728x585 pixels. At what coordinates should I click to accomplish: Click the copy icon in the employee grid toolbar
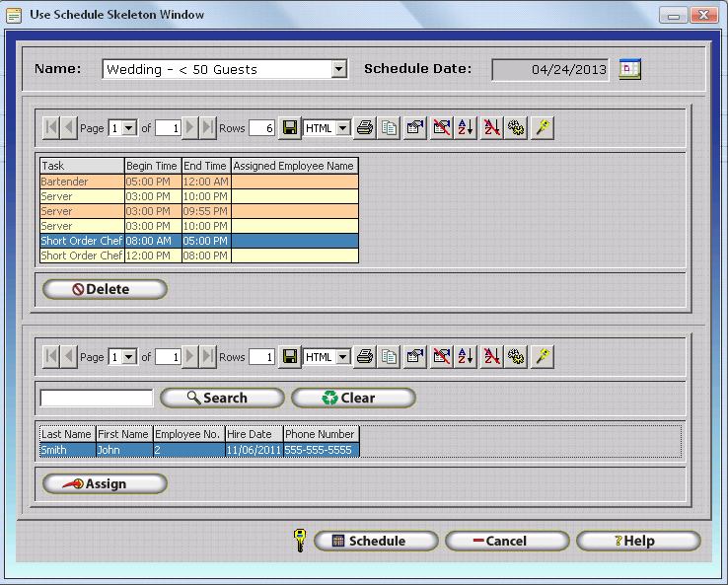[390, 357]
